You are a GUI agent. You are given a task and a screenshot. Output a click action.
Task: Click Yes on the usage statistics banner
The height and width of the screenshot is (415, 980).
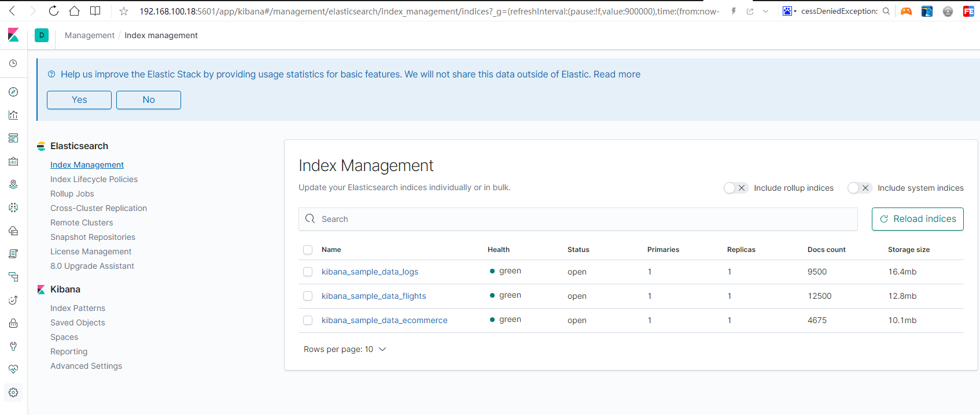(79, 99)
